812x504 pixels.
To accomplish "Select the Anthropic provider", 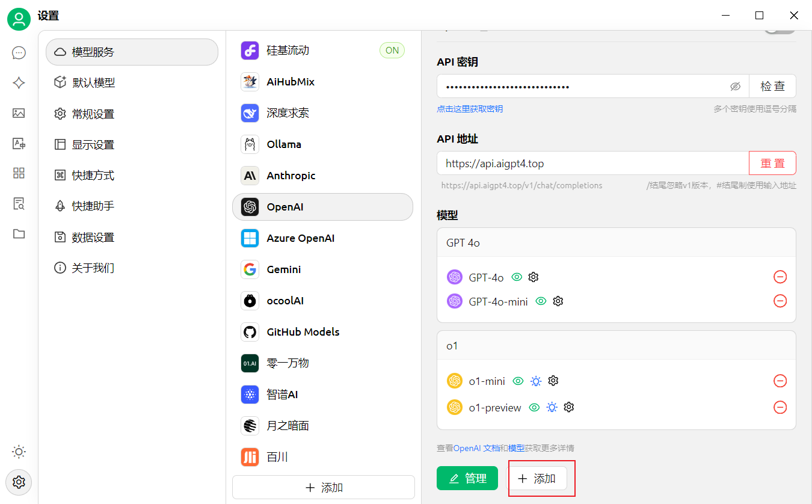I will click(x=322, y=176).
